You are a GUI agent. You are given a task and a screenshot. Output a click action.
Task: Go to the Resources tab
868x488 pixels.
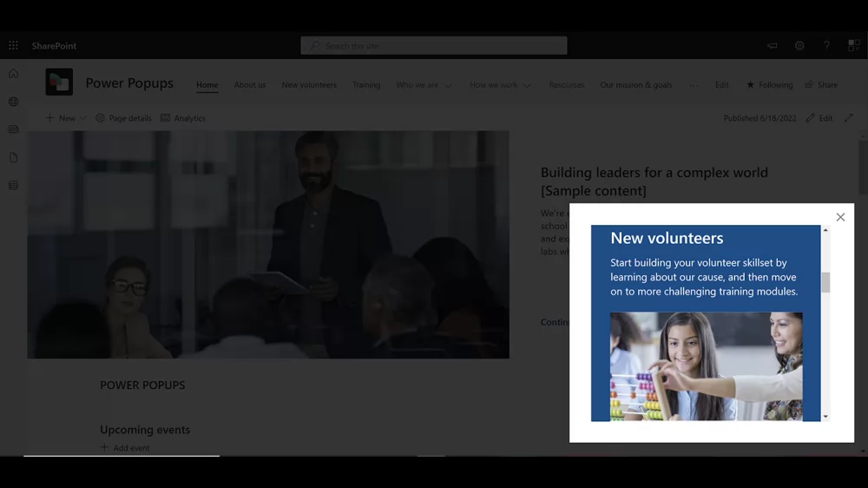[x=566, y=85]
